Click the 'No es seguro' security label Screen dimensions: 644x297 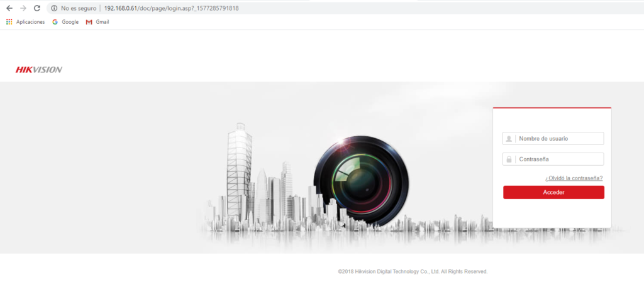(79, 8)
